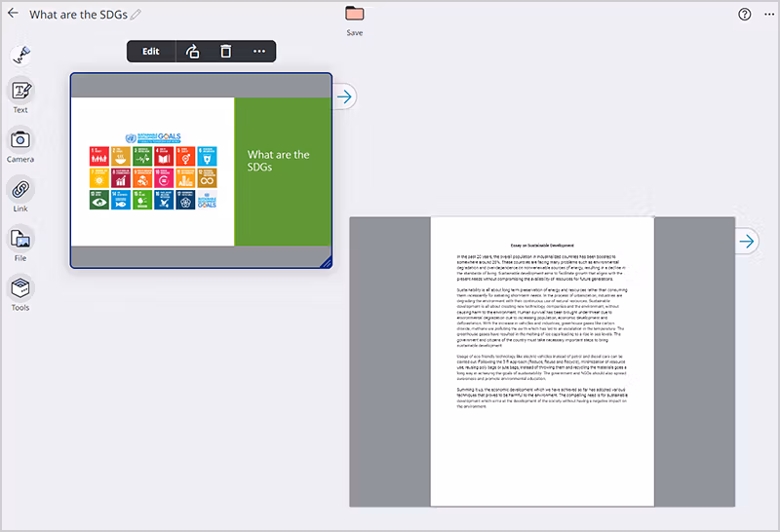This screenshot has width=780, height=532.
Task: Click the slide's corner resize handle
Action: click(x=327, y=262)
